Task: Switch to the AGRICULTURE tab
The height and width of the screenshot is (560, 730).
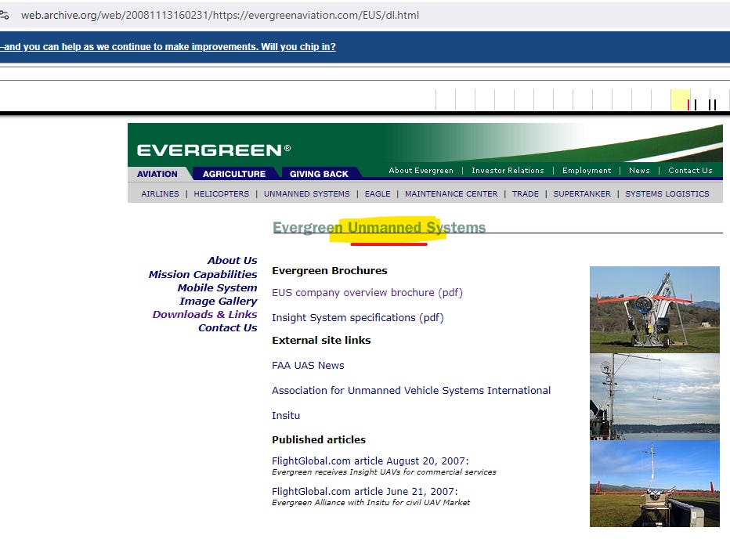Action: 233,174
